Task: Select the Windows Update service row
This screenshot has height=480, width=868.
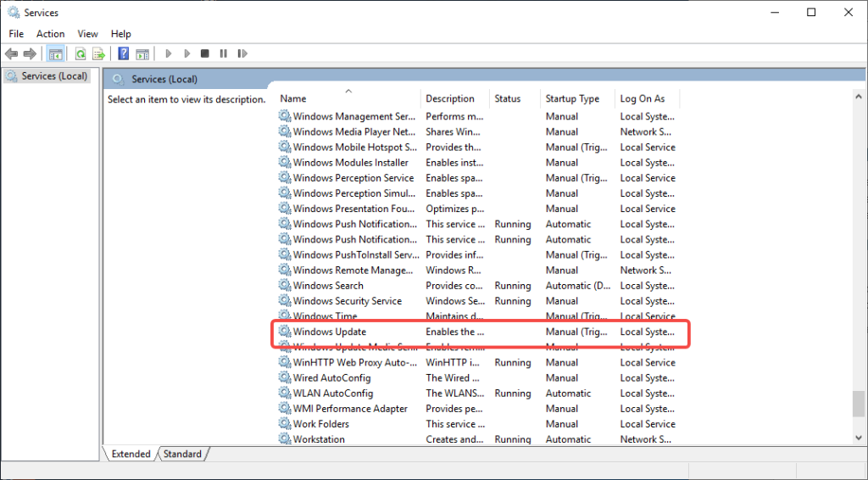Action: [x=477, y=332]
